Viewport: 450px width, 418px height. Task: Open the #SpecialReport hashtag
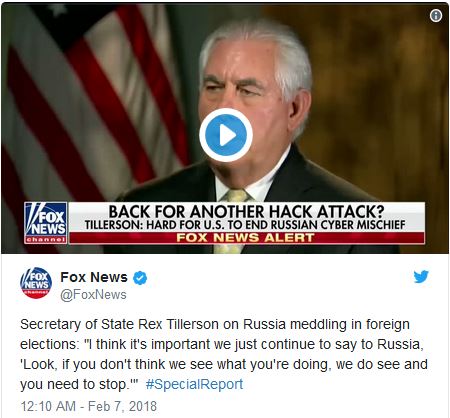[194, 384]
